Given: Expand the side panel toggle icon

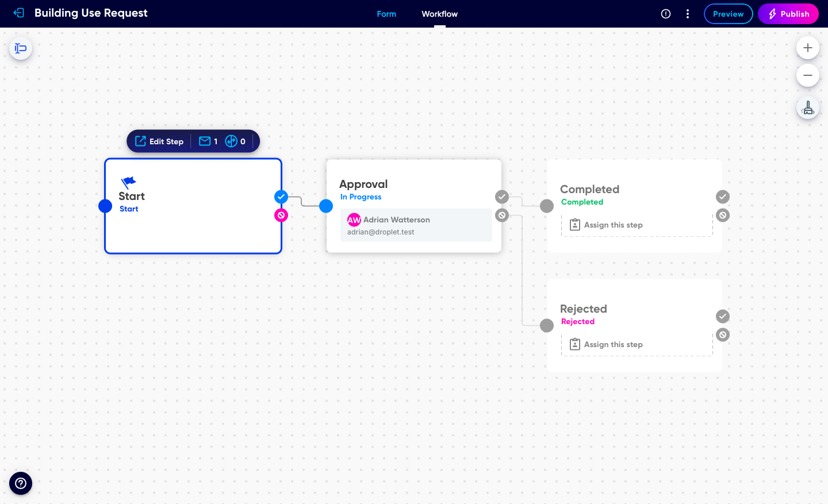Looking at the screenshot, I should [21, 48].
